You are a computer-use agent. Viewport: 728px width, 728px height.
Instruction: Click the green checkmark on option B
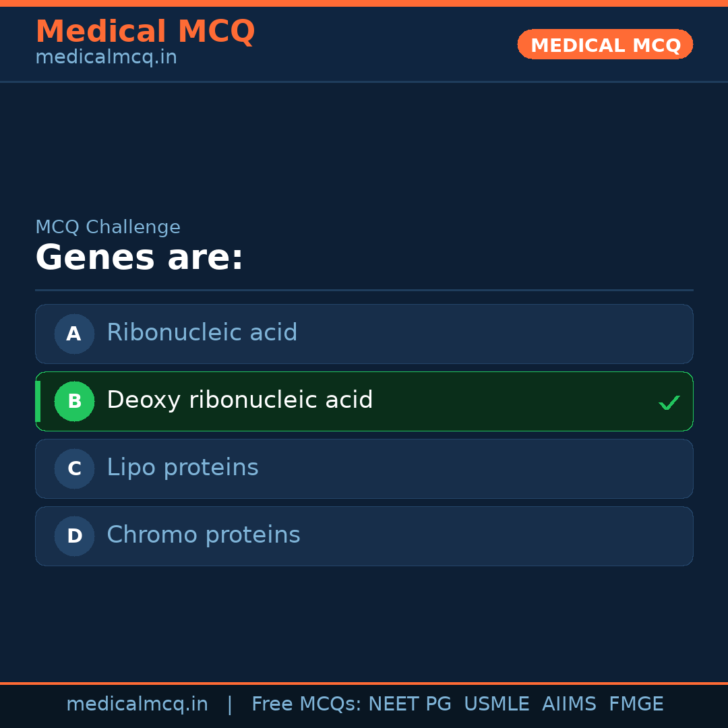click(x=669, y=402)
